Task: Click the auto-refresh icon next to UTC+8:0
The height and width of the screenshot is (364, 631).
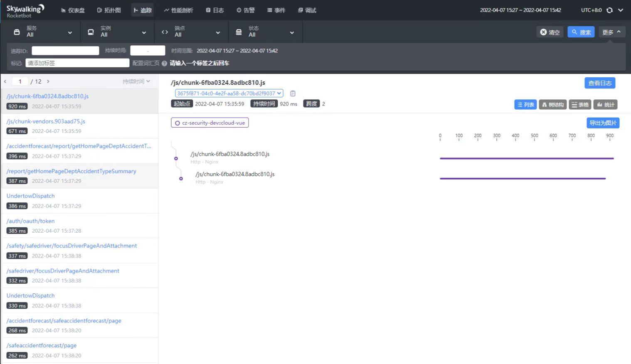Action: 609,10
